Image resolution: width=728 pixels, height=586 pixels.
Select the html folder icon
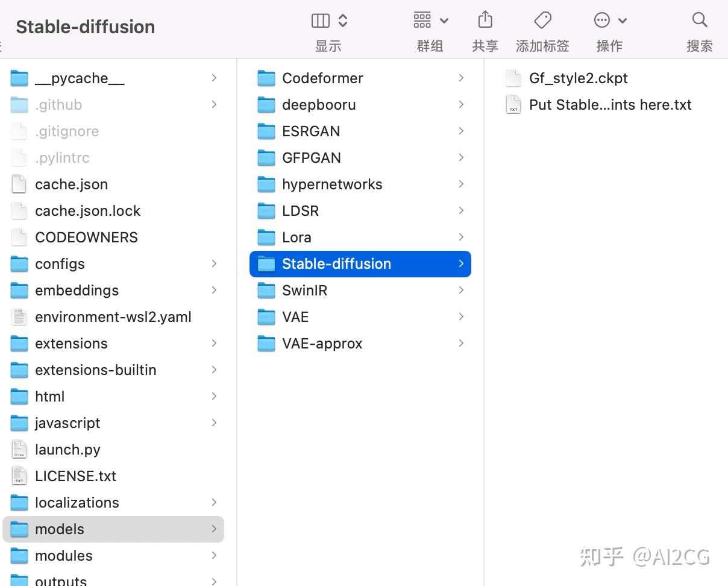[x=19, y=397]
